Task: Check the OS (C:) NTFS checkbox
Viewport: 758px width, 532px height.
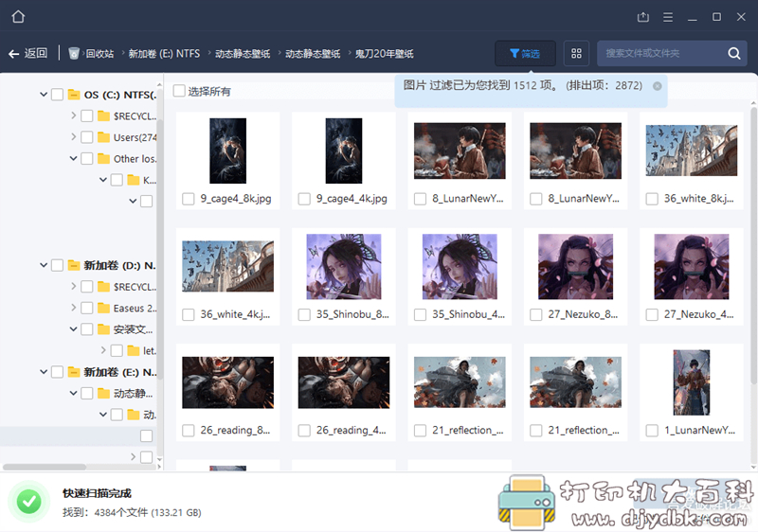Action: tap(57, 95)
